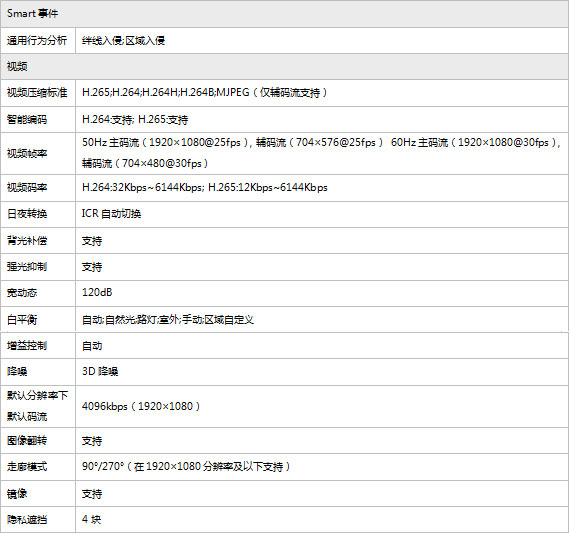This screenshot has width=569, height=533.
Task: Click the 视频帧率 label cell
Action: pos(38,153)
